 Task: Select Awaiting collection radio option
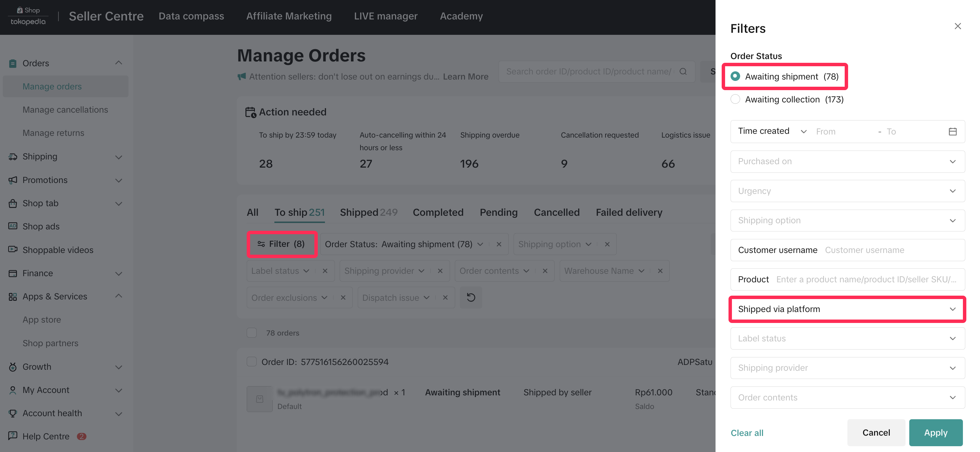pyautogui.click(x=735, y=99)
